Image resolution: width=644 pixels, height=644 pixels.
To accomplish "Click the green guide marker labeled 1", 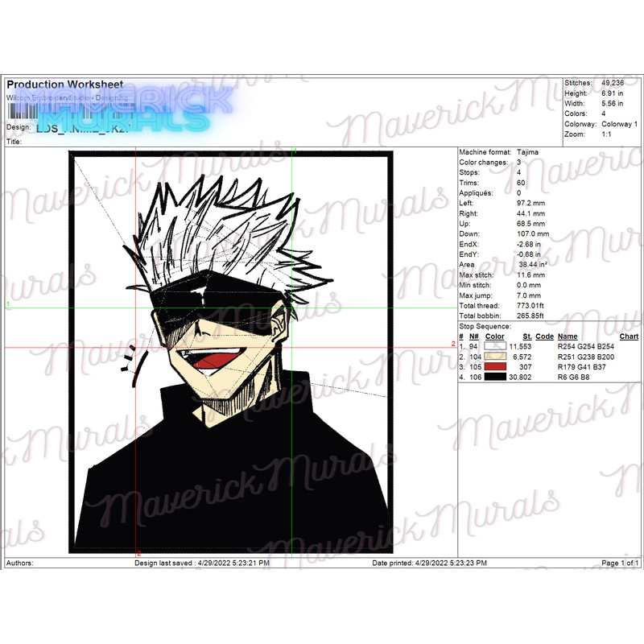I will coord(8,304).
